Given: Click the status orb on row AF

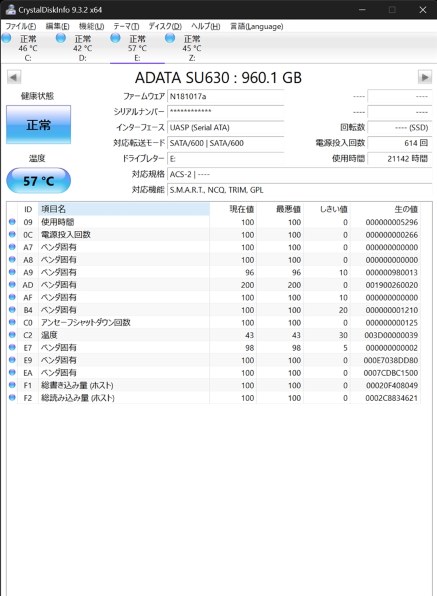Looking at the screenshot, I should [x=12, y=297].
